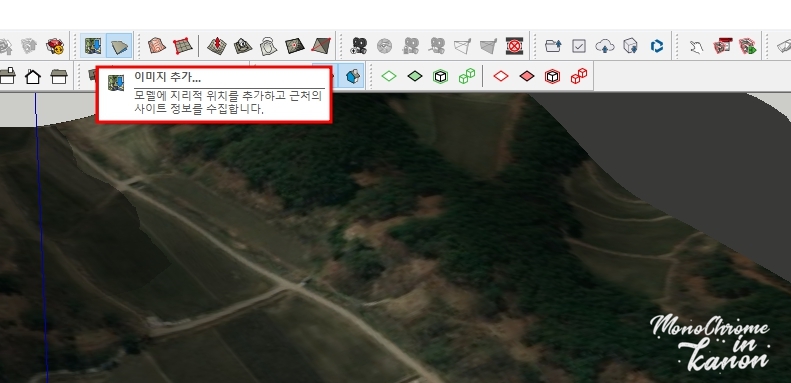
Task: Open Component Attributes icon with green arrow
Action: (x=749, y=46)
